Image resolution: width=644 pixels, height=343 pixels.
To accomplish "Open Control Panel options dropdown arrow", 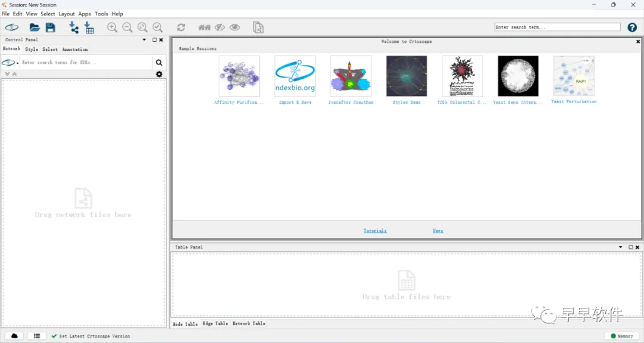I will coord(144,40).
